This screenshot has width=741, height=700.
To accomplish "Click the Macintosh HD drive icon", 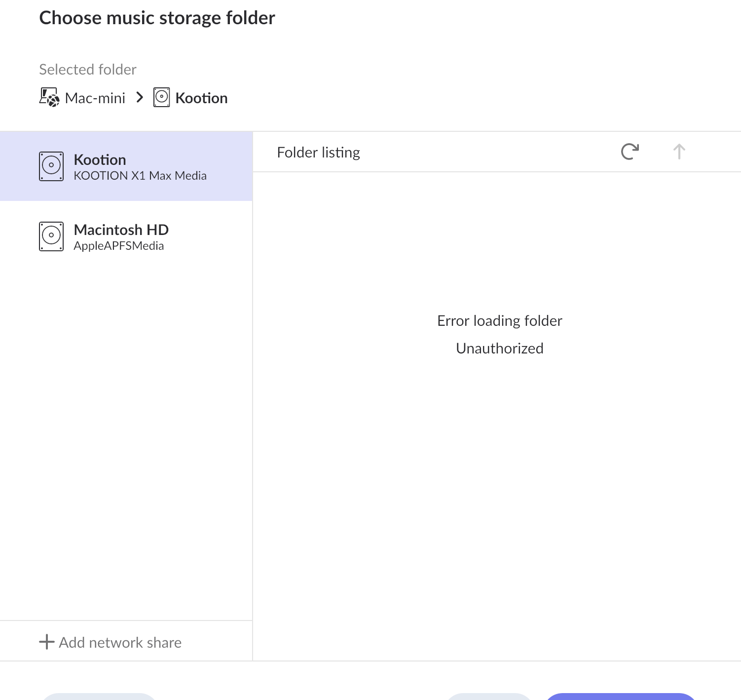I will 51,236.
